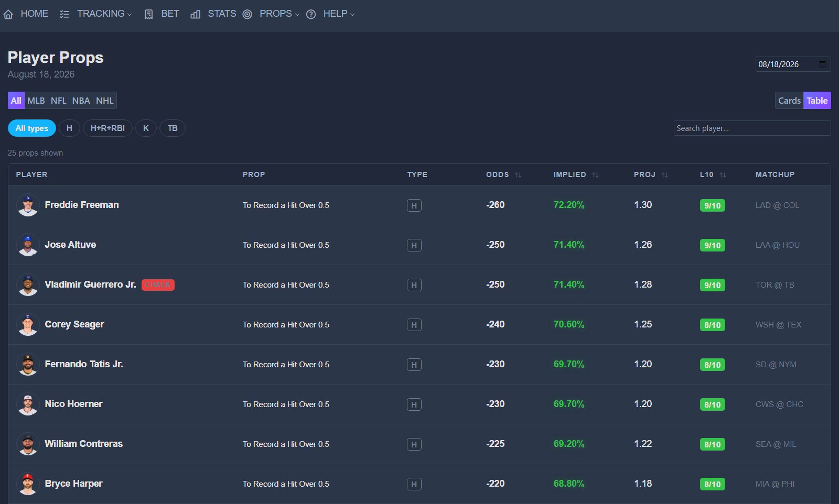Click the Proj column sort arrows

point(664,175)
